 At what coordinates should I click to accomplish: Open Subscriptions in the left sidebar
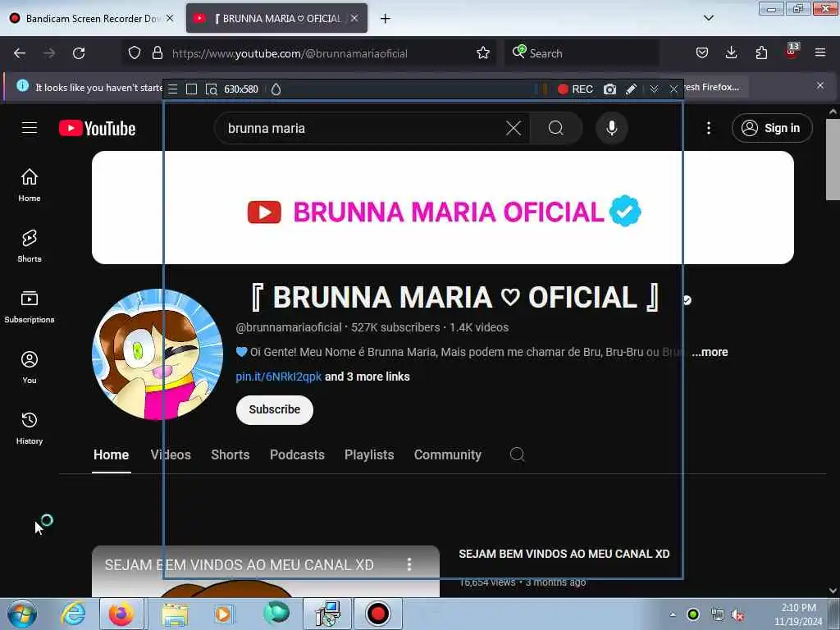pyautogui.click(x=30, y=307)
